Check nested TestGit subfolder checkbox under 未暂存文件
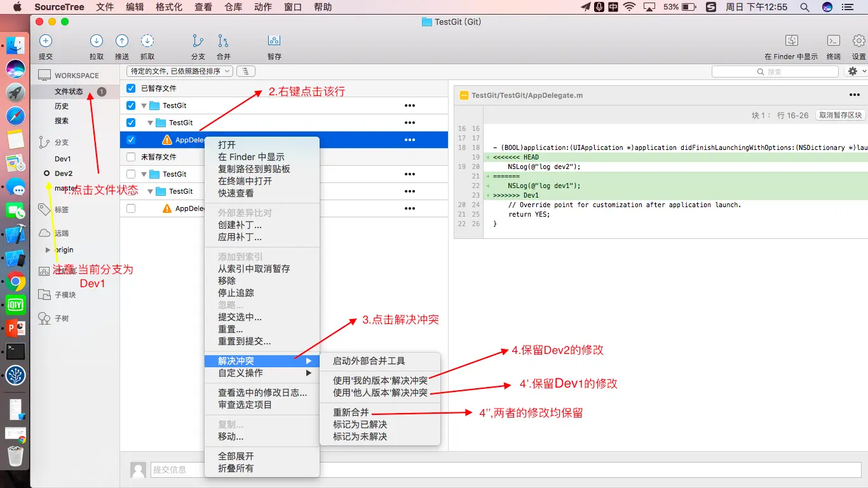868x488 pixels. pos(131,191)
